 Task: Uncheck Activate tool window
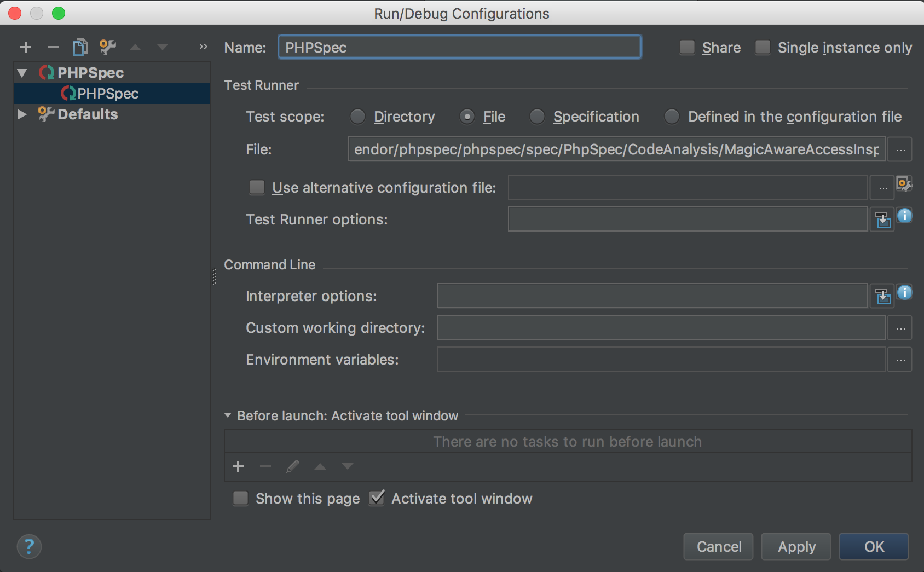377,498
